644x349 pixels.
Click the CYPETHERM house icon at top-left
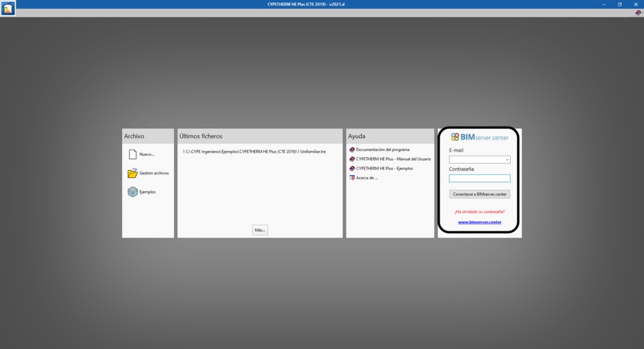[x=8, y=8]
